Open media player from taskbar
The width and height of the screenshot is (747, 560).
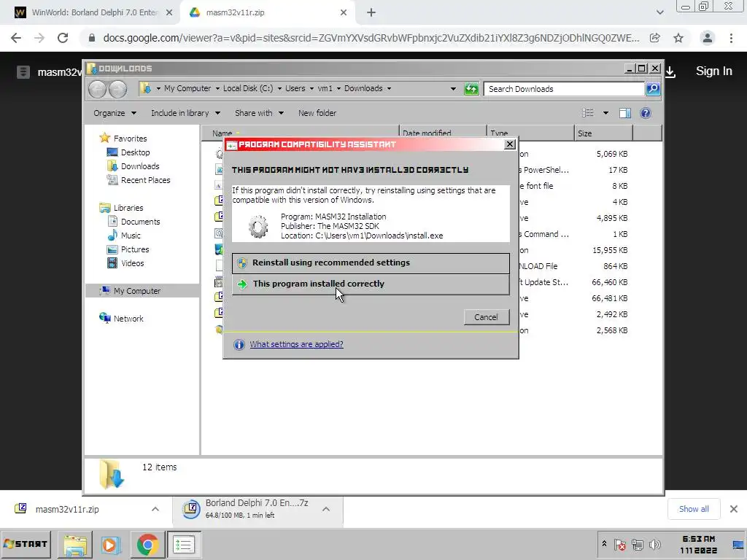(110, 545)
